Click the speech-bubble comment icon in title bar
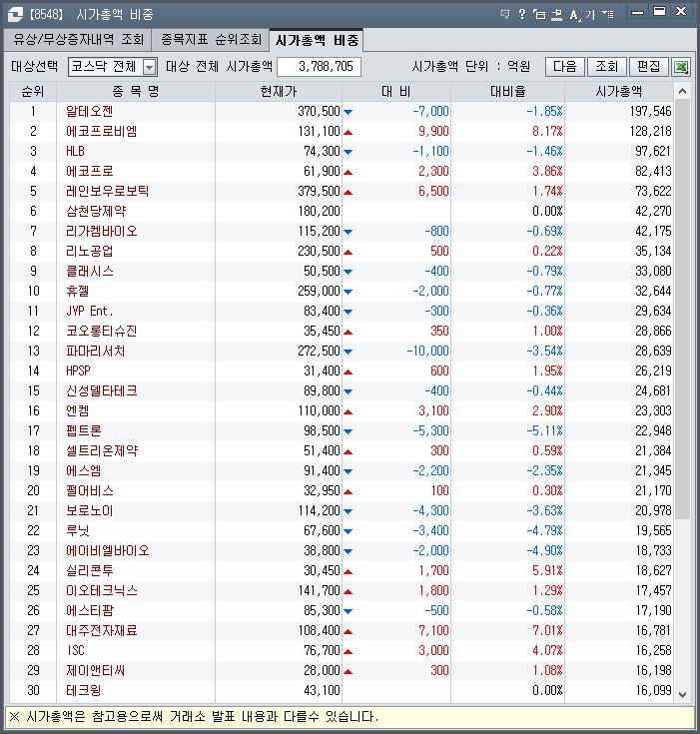This screenshot has width=700, height=734. tap(504, 14)
